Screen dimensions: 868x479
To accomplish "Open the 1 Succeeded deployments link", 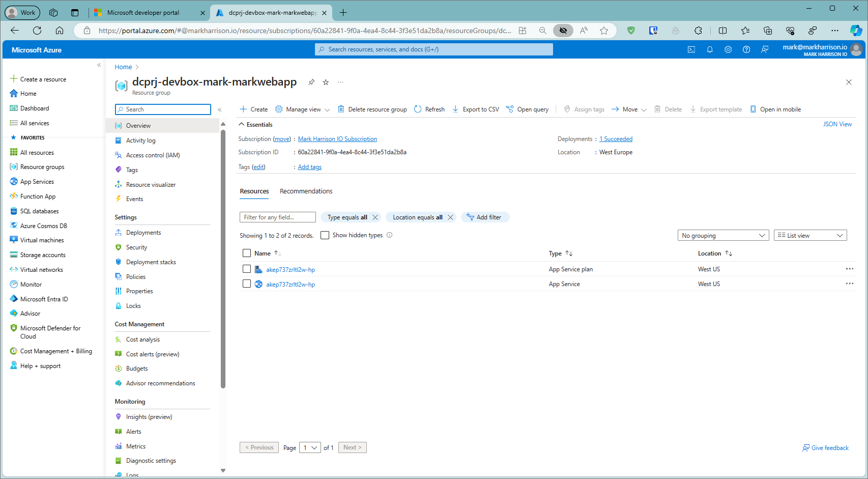I will (616, 139).
